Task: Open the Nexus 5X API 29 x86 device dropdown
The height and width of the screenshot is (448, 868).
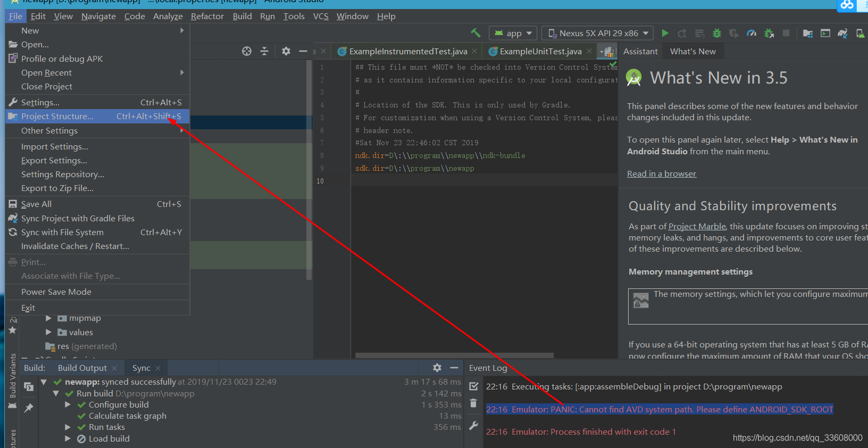Action: coord(598,33)
